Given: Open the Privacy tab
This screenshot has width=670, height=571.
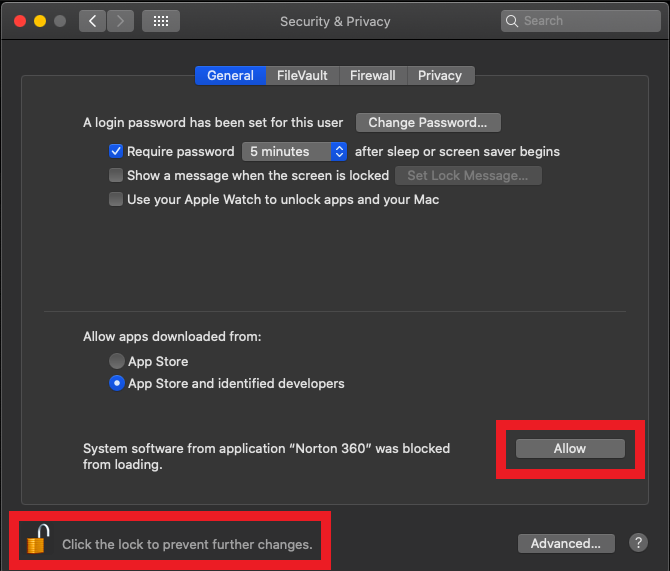Looking at the screenshot, I should click(x=440, y=76).
